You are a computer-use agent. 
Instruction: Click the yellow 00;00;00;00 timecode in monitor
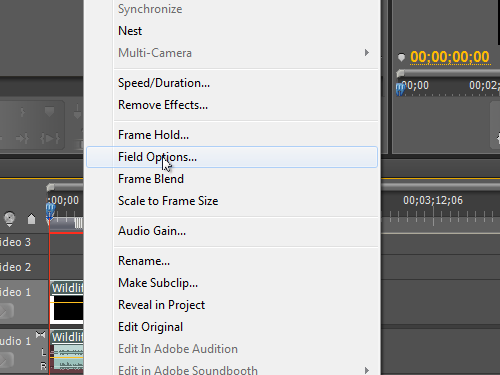450,57
